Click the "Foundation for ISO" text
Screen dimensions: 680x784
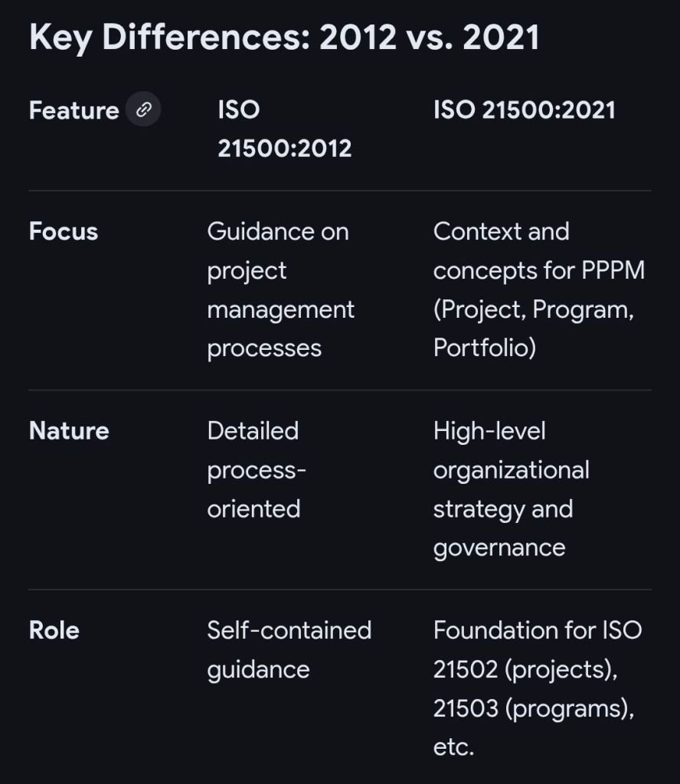tap(537, 630)
